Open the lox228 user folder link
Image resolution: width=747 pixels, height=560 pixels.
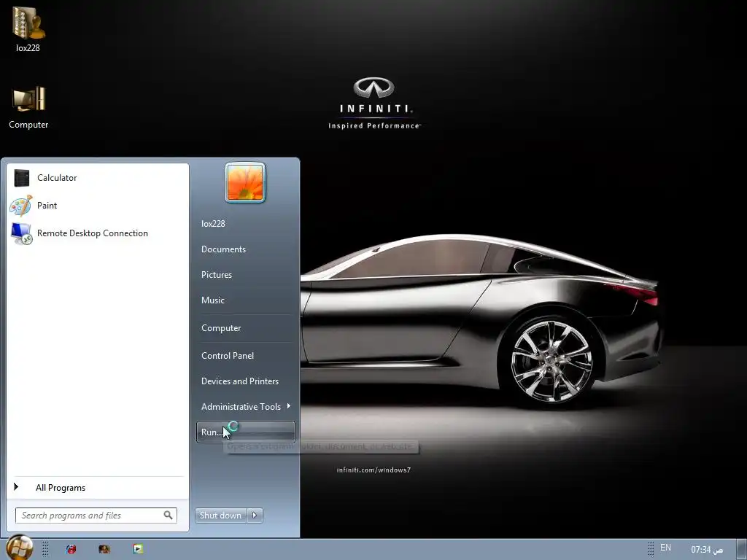[x=213, y=223]
